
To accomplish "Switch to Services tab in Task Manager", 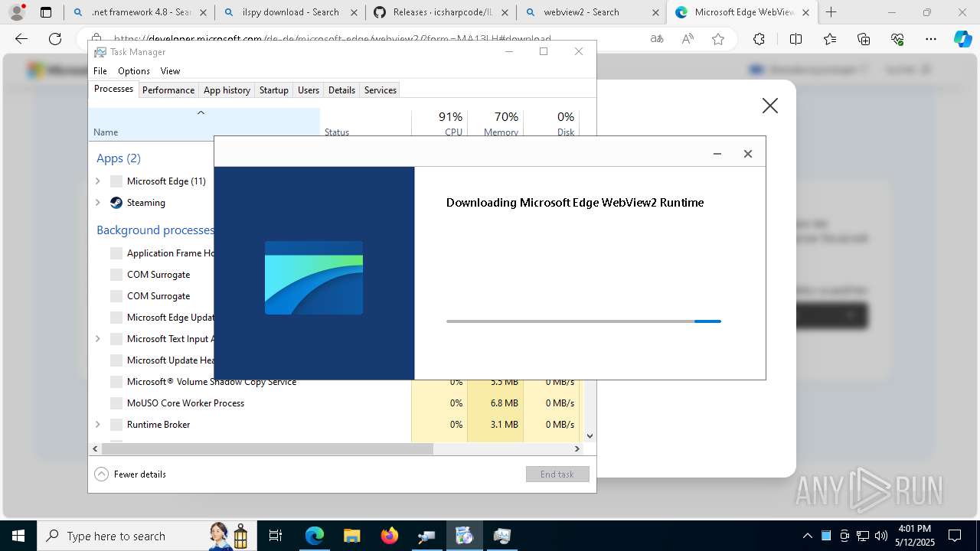I will [x=381, y=90].
